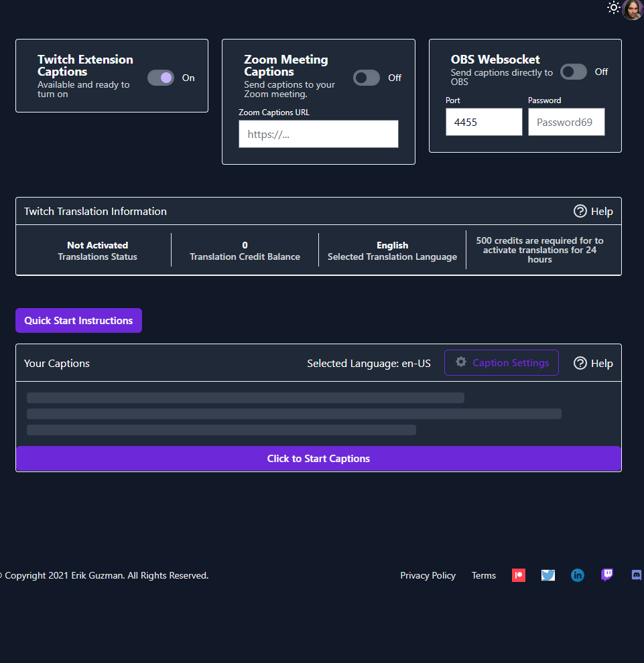The image size is (644, 663).
Task: Click the question mark icon beside Twitch Translation Help
Action: (x=580, y=212)
